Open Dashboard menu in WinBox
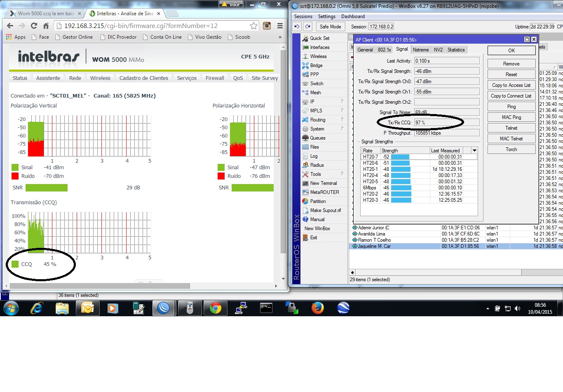Image resolution: width=563 pixels, height=392 pixels. pyautogui.click(x=353, y=16)
